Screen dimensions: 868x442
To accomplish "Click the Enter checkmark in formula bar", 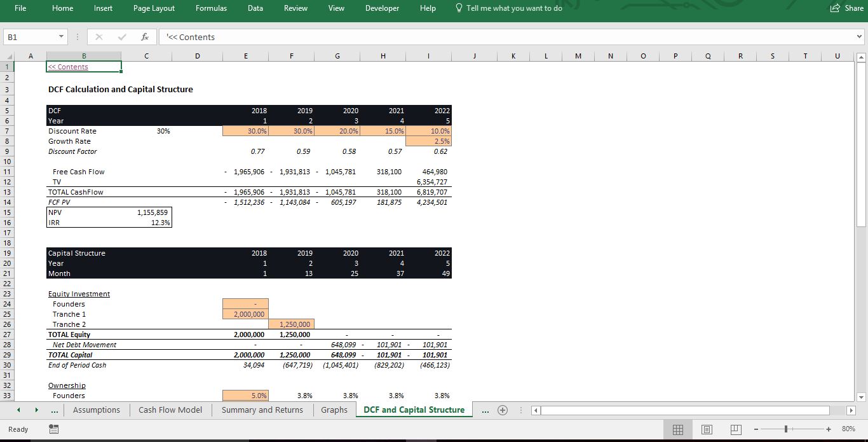I will (x=122, y=37).
